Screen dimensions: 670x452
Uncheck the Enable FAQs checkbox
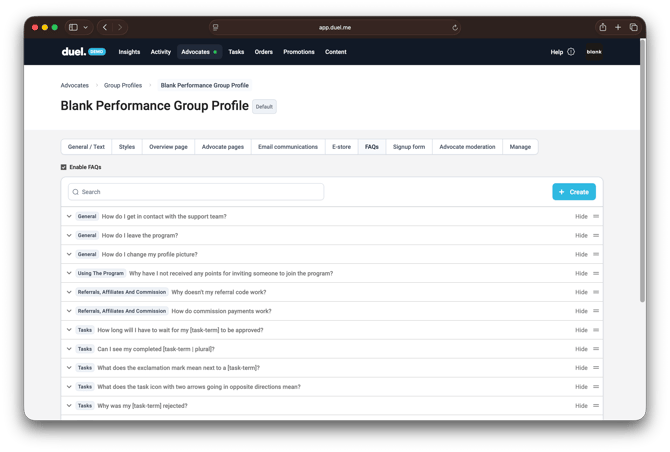click(x=64, y=167)
